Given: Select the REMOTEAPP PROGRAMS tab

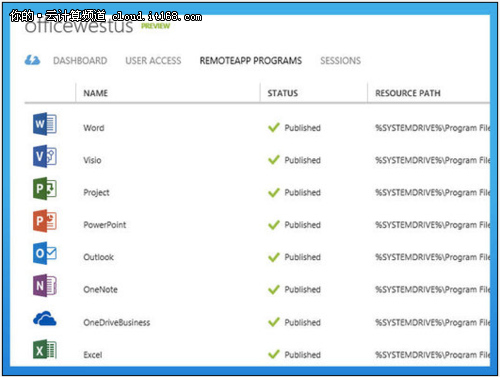Looking at the screenshot, I should click(251, 61).
